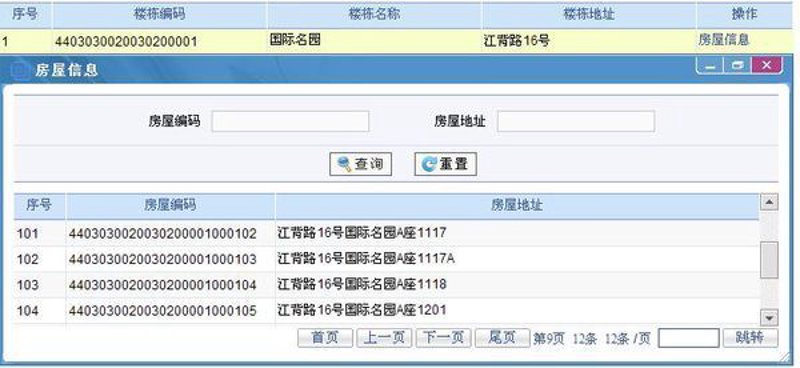
Task: Click the 楼栋地址 column header
Action: [588, 15]
